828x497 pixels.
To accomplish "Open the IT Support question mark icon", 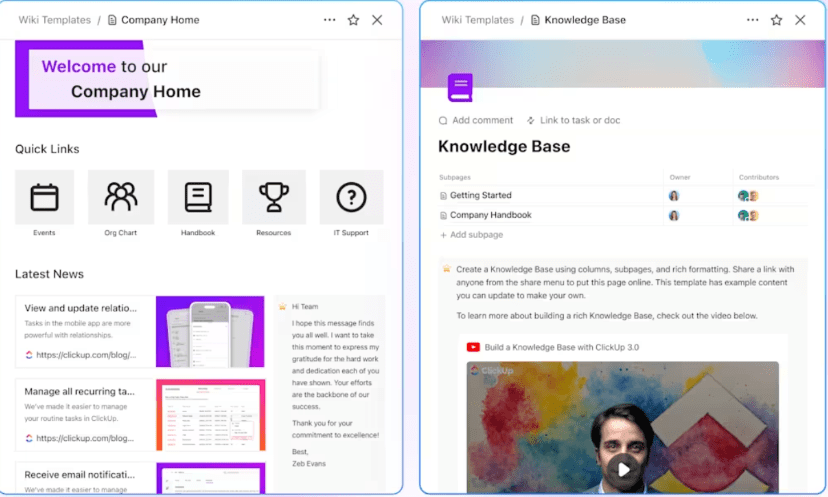I will 351,197.
